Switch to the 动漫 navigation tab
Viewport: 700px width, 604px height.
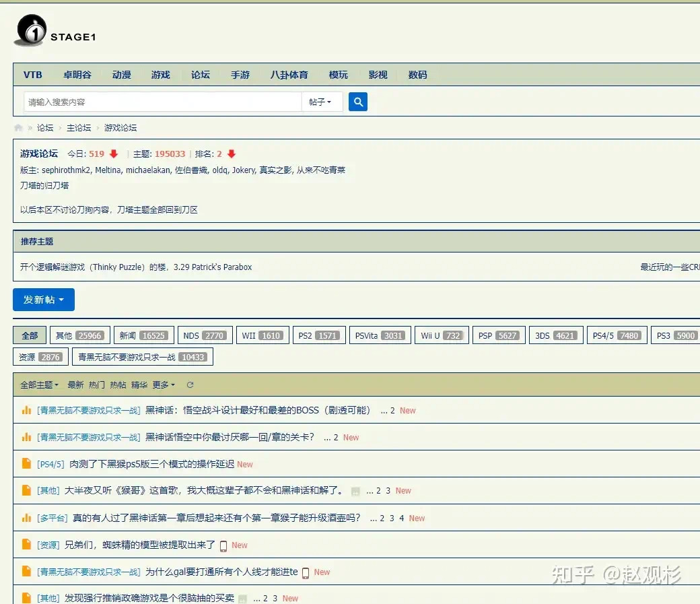[x=121, y=75]
